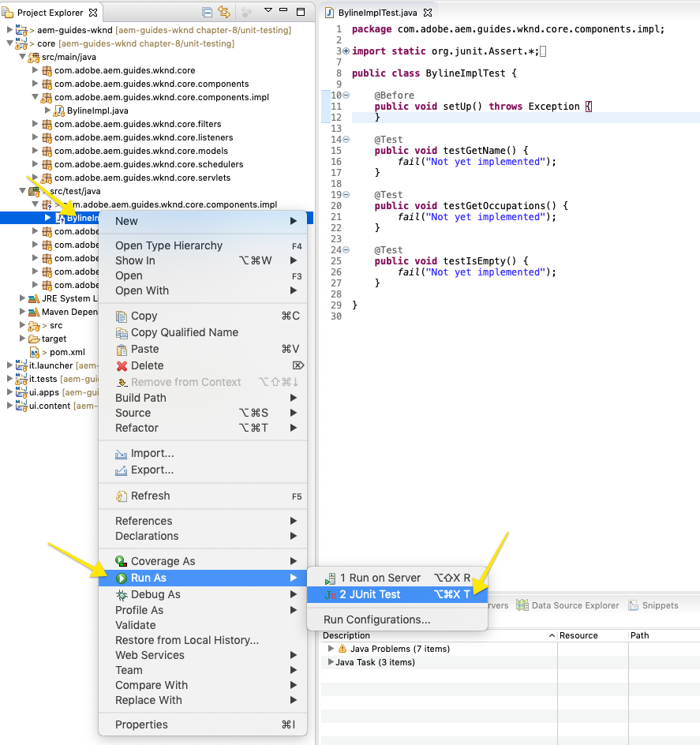Collapse the src/main/java source folder
Screen dimensions: 700x745
(22, 57)
